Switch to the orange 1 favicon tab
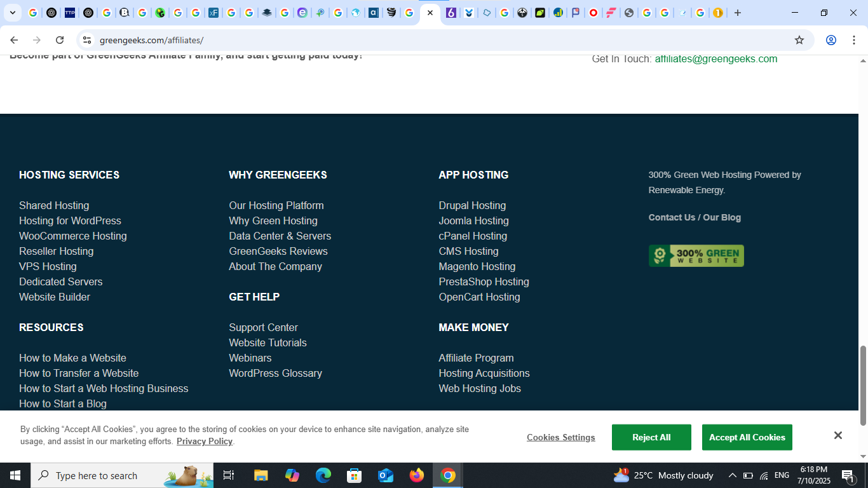 tap(718, 13)
